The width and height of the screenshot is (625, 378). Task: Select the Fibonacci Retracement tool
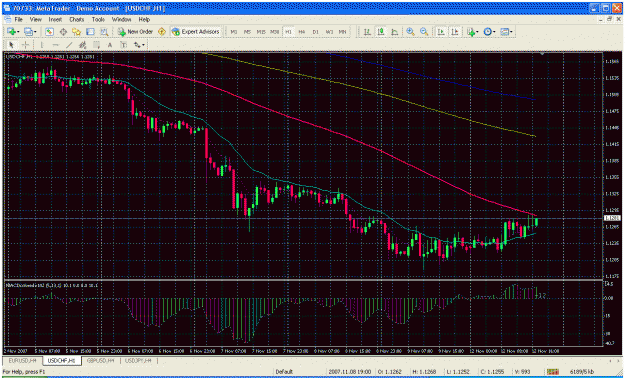coord(96,45)
